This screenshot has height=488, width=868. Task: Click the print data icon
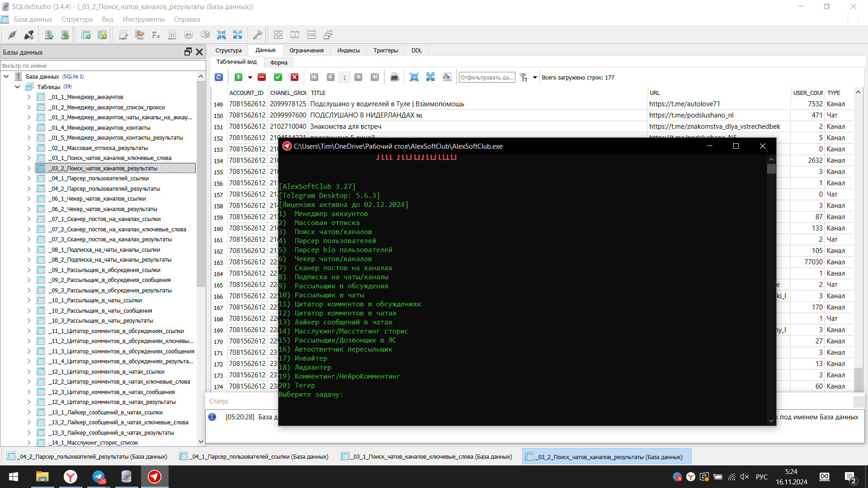coord(394,77)
